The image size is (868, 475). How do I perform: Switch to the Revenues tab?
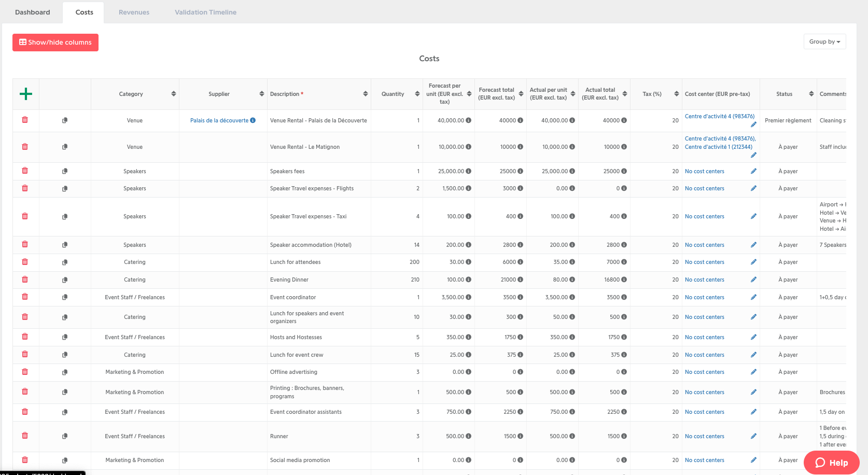click(134, 12)
